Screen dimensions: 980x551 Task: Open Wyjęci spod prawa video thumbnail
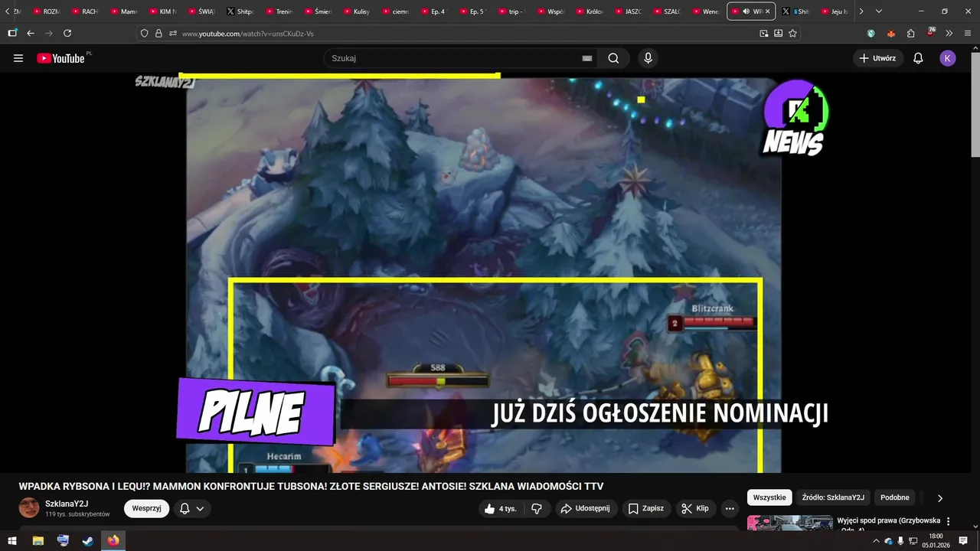pyautogui.click(x=789, y=523)
